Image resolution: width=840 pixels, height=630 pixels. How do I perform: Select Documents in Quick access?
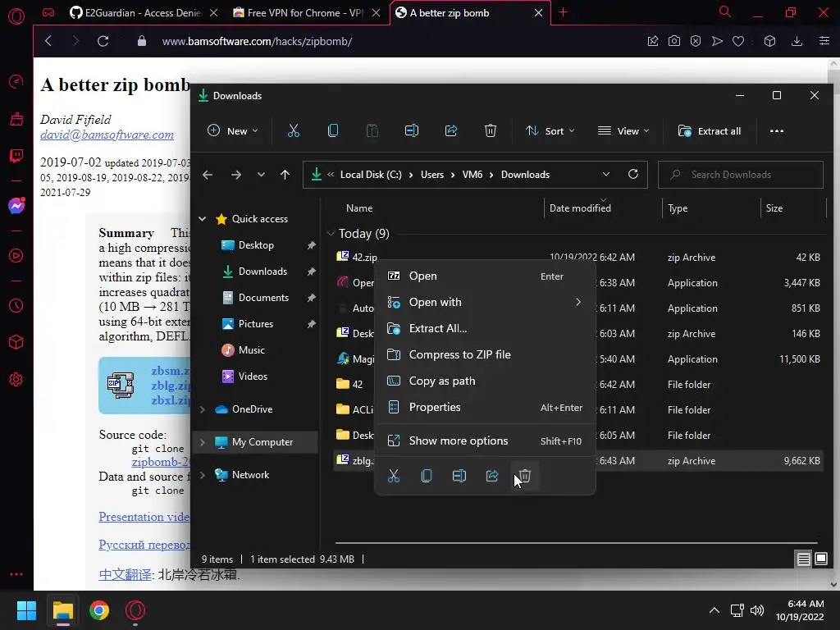[263, 297]
